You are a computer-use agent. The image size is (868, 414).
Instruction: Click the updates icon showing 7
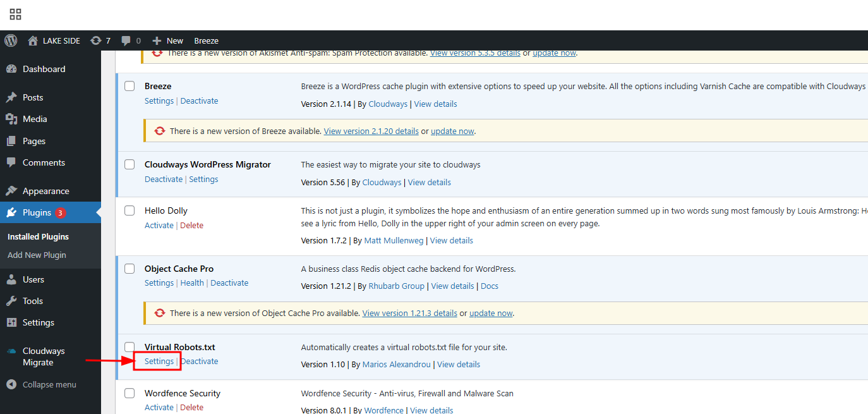[x=96, y=40]
